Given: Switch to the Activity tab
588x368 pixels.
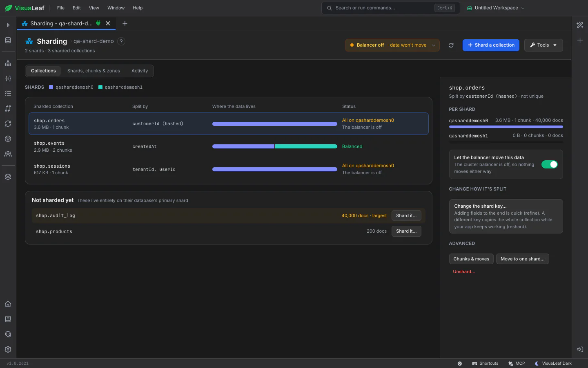Looking at the screenshot, I should click(140, 71).
